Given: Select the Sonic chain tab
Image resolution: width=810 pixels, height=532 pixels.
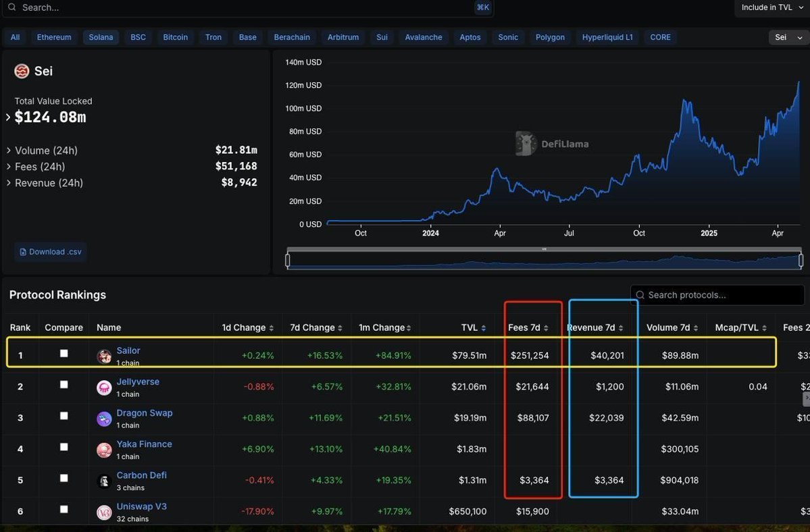Looking at the screenshot, I should click(508, 37).
